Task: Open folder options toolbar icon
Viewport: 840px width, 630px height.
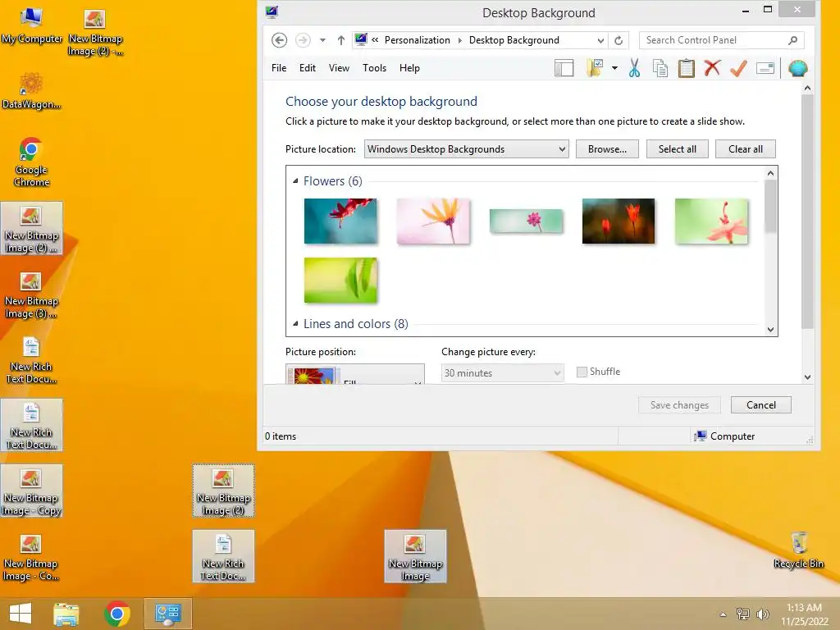Action: (595, 68)
